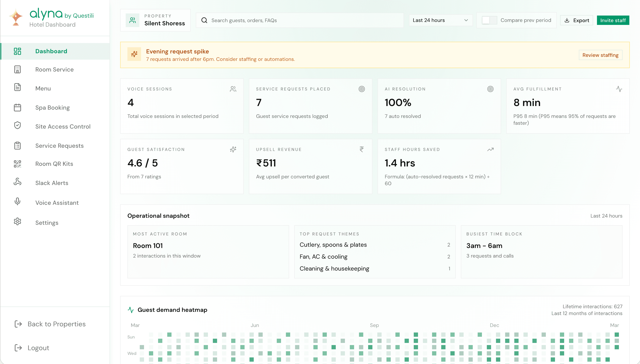Open the Last 24 hours time range dropdown

point(440,20)
